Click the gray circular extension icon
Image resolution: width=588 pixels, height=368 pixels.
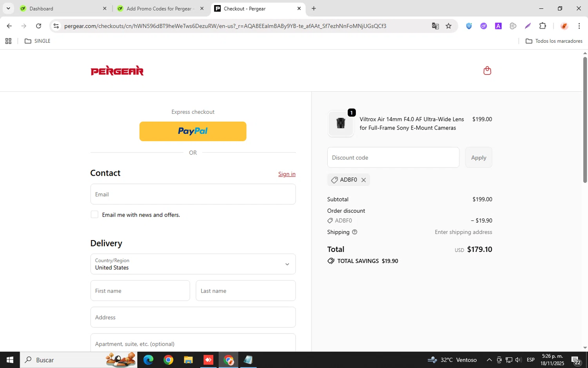pyautogui.click(x=513, y=26)
